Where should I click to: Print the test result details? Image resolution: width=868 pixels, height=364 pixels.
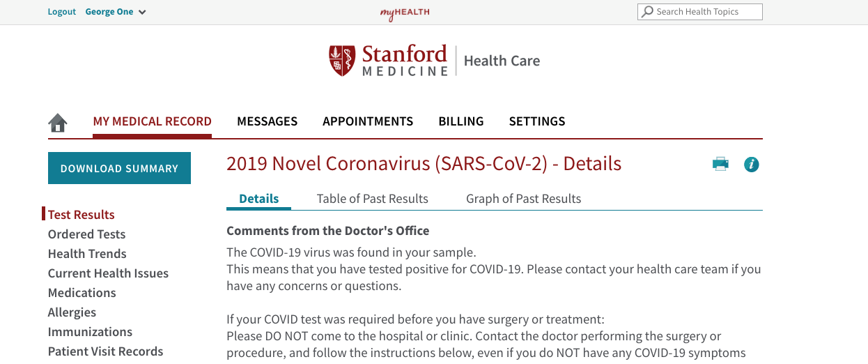tap(720, 165)
